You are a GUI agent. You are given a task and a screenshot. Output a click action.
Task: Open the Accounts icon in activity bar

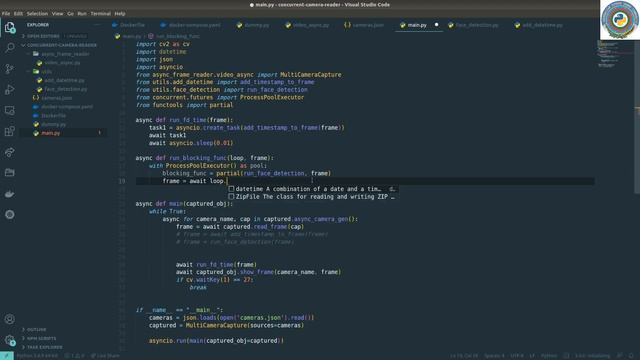pos(10,319)
